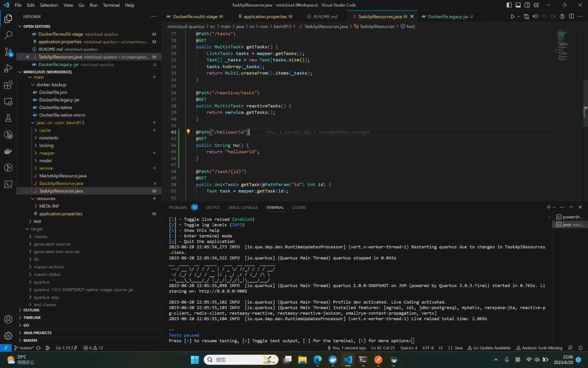Viewport: 588px width, 368px height.
Task: Open StockApiResource.java in the explorer
Action: pyautogui.click(x=90, y=183)
